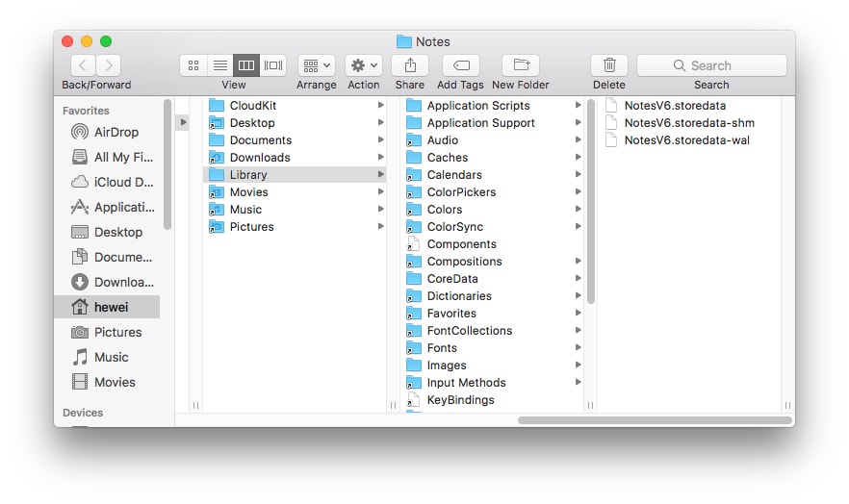Screen dimensions: 849x504
Task: Open the Arrange dropdown
Action: click(x=317, y=65)
